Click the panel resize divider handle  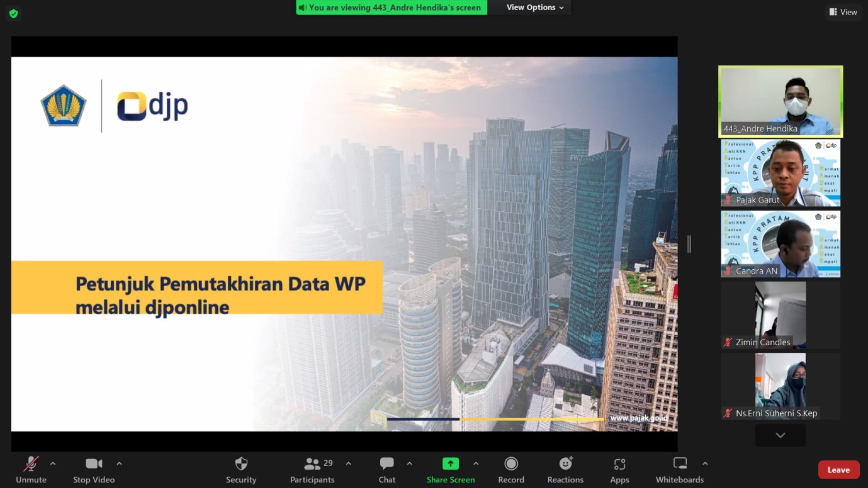(x=689, y=244)
